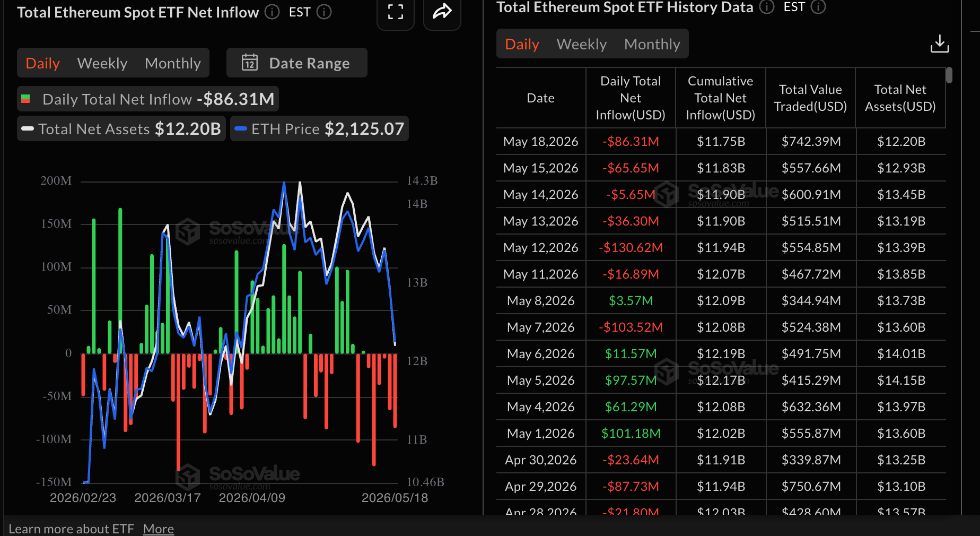Screen dimensions: 980x536
Task: Click the $13.45B net assets cell
Action: click(x=901, y=194)
